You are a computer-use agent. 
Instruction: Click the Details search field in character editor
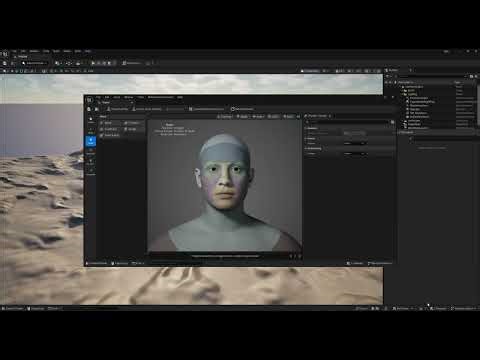pyautogui.click(x=347, y=122)
